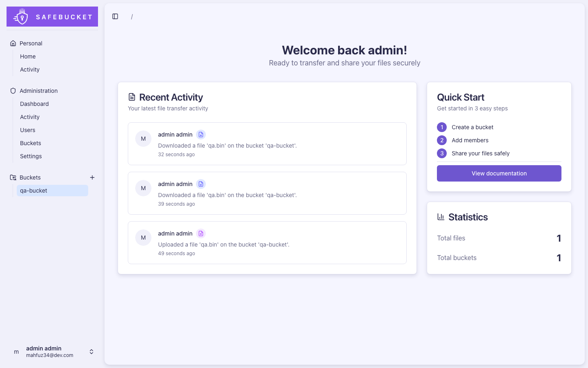
Task: Click upload icon on 49 seconds ago entry
Action: pos(201,233)
